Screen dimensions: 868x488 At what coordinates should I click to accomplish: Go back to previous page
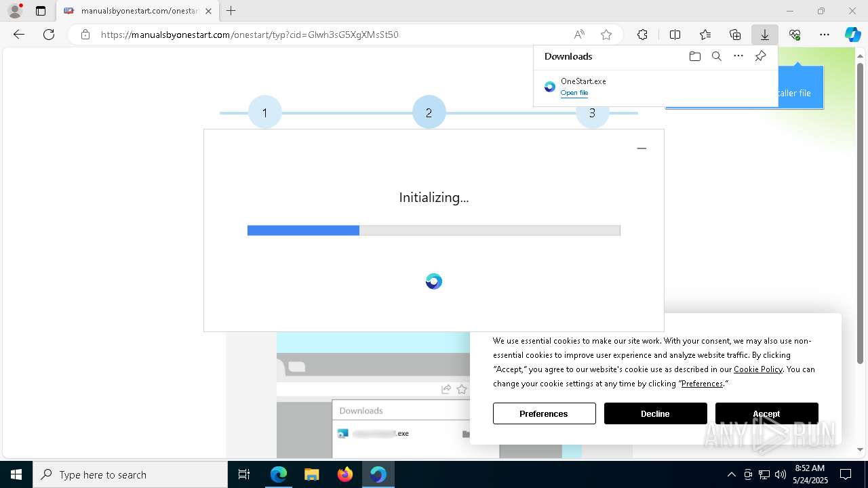click(19, 35)
